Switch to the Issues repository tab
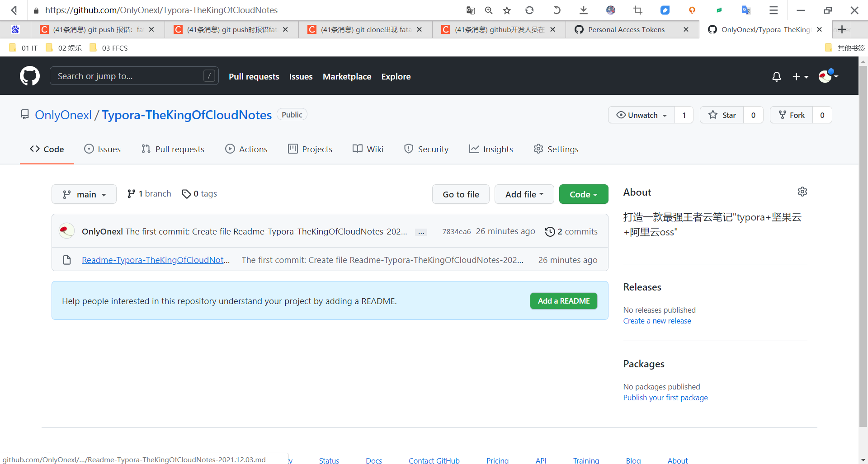This screenshot has height=464, width=868. click(x=103, y=149)
